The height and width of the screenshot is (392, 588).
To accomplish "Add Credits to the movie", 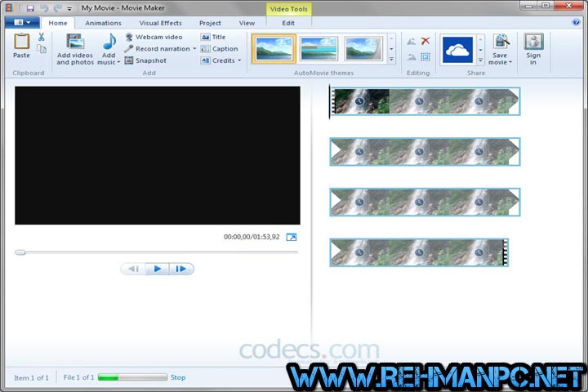I will (x=218, y=60).
